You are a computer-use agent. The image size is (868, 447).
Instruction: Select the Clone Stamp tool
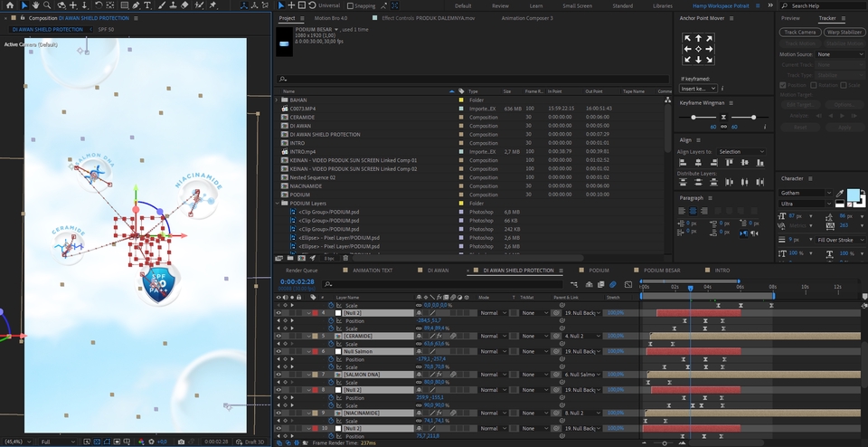(x=174, y=5)
